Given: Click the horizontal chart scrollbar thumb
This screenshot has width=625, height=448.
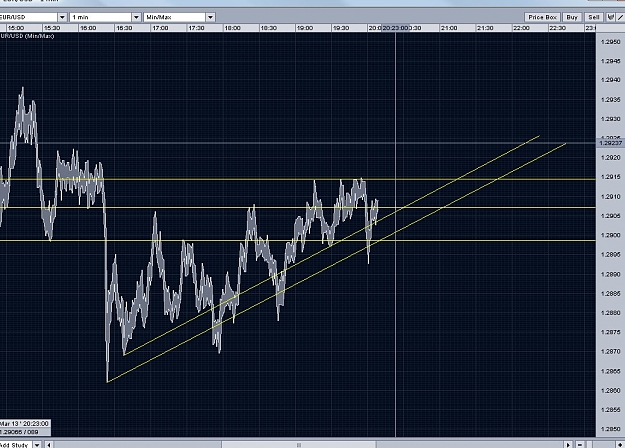Looking at the screenshot, I should click(x=299, y=444).
